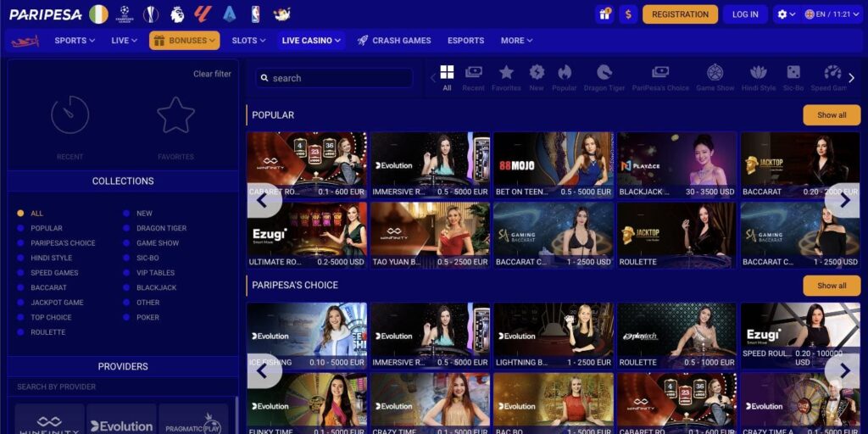Open CRASH GAMES section
The height and width of the screenshot is (434, 868).
coord(394,41)
